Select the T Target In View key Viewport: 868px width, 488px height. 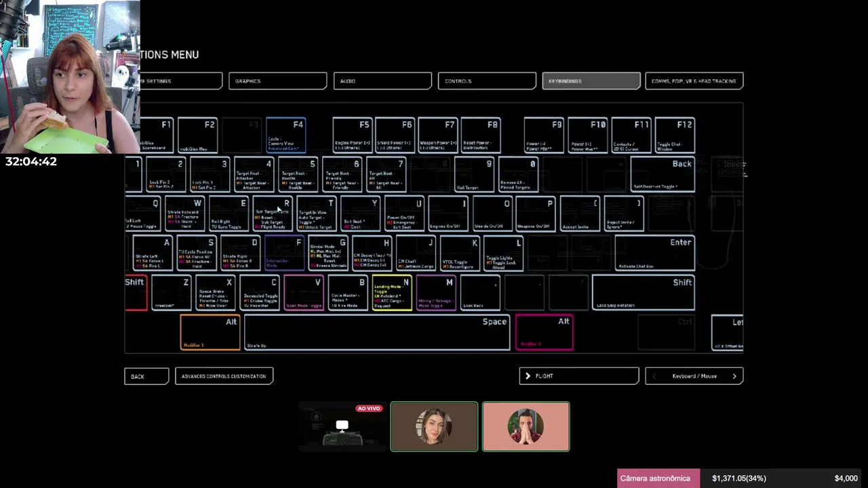pyautogui.click(x=317, y=214)
